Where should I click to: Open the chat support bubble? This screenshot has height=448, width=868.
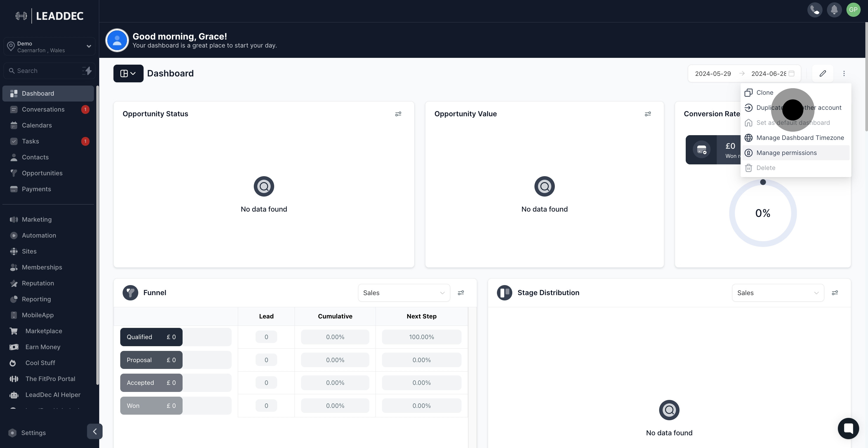point(848,428)
